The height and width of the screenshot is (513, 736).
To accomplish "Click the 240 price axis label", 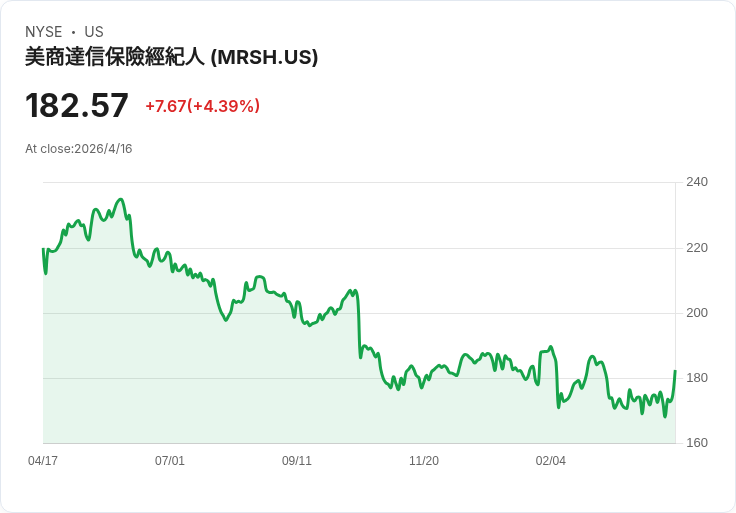I will pyautogui.click(x=697, y=182).
